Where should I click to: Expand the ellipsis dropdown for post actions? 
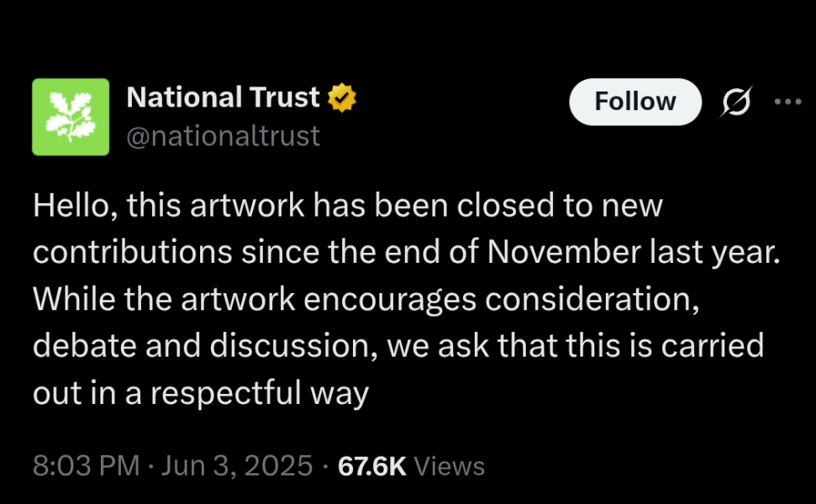(x=787, y=101)
